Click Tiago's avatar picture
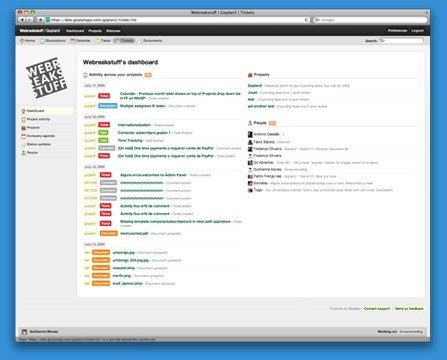Image resolution: width=447 pixels, height=360 pixels. (250, 190)
